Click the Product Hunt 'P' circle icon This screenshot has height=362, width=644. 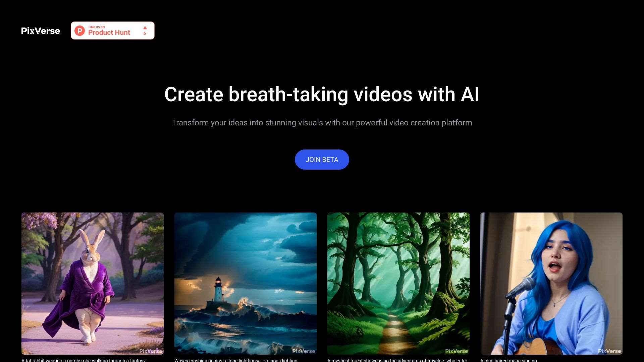[x=79, y=31]
